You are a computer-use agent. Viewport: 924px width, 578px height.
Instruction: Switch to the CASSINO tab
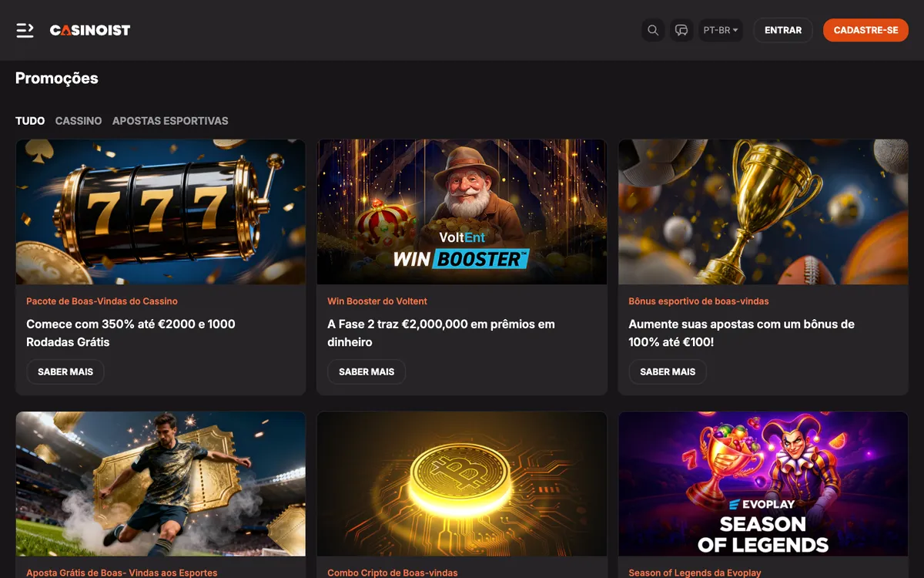pos(79,121)
